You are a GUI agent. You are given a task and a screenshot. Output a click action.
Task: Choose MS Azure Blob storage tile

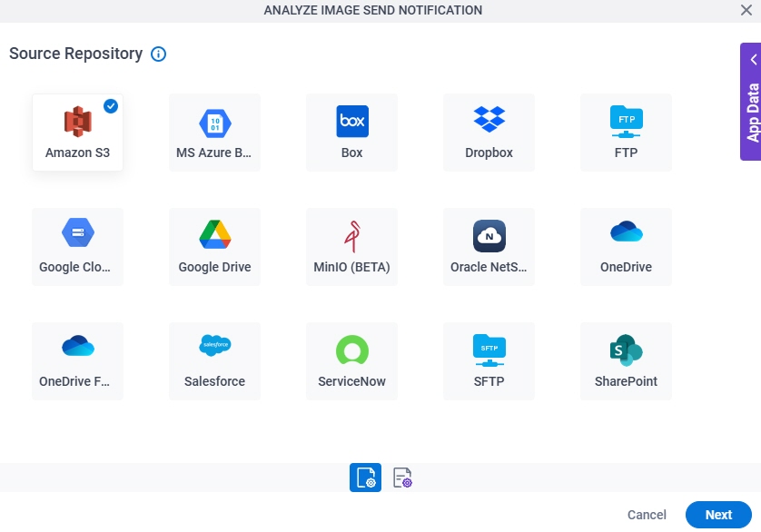coord(214,133)
